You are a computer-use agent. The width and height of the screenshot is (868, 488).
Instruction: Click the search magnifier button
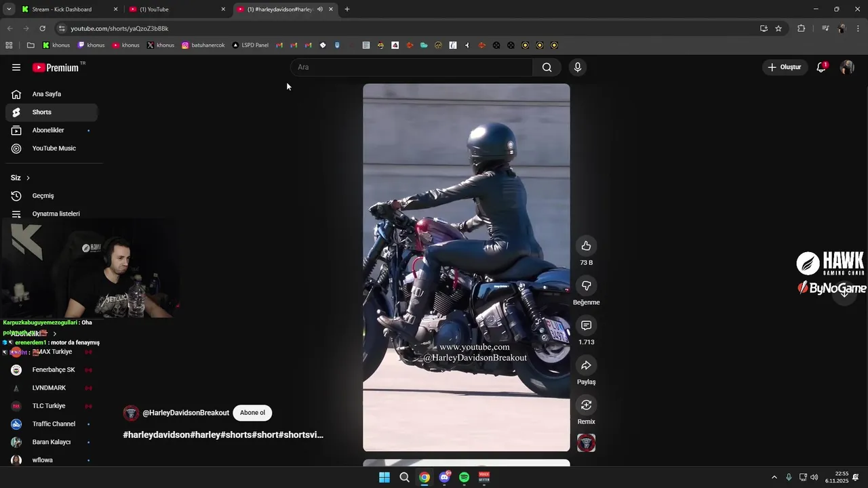[547, 67]
